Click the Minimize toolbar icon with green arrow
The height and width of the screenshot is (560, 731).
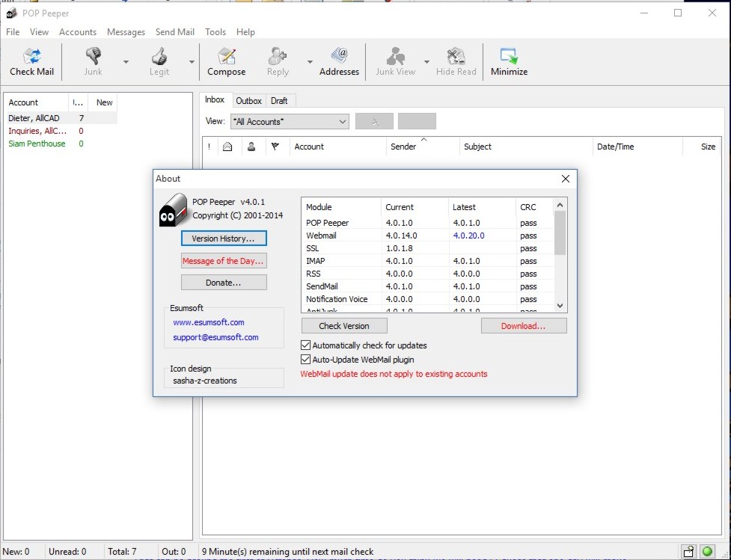(x=509, y=56)
